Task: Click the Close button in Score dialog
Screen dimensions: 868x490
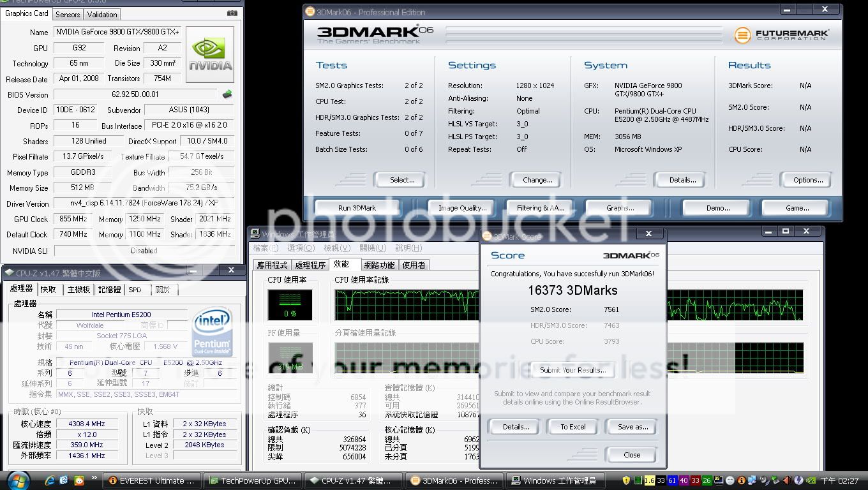Action: (x=632, y=455)
